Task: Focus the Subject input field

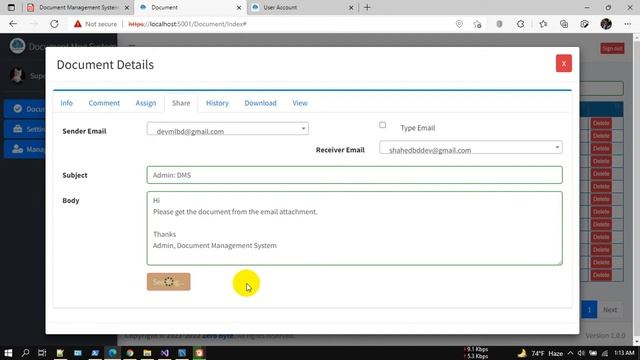Action: coord(354,175)
